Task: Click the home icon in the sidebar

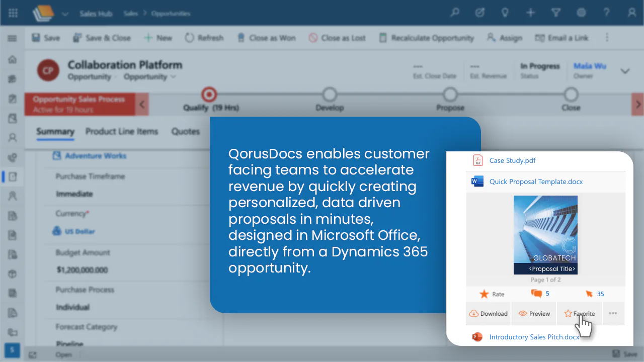Action: (13, 59)
